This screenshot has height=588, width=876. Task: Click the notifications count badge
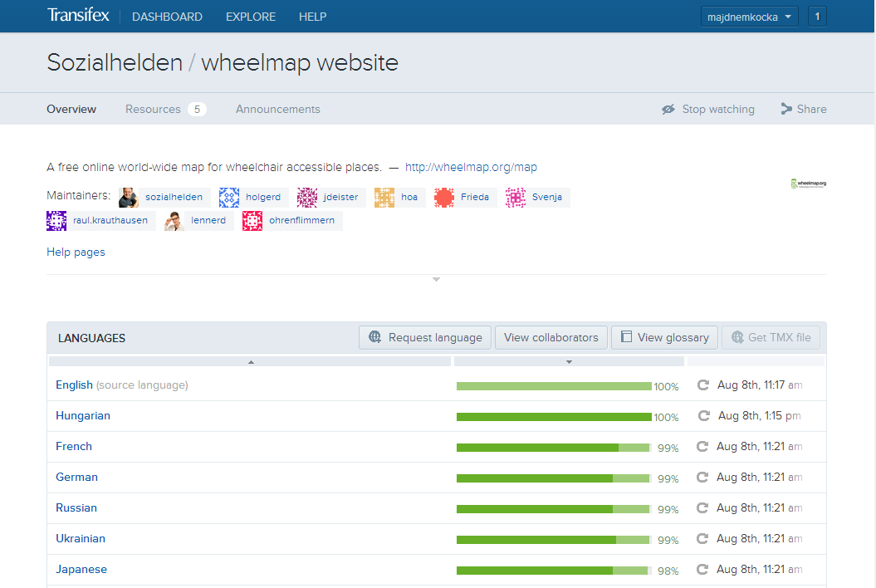tap(817, 17)
